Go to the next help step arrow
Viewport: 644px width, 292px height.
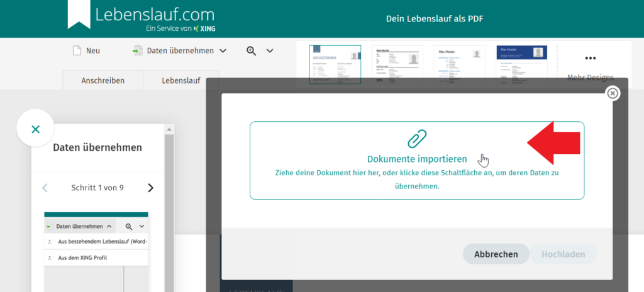[151, 188]
